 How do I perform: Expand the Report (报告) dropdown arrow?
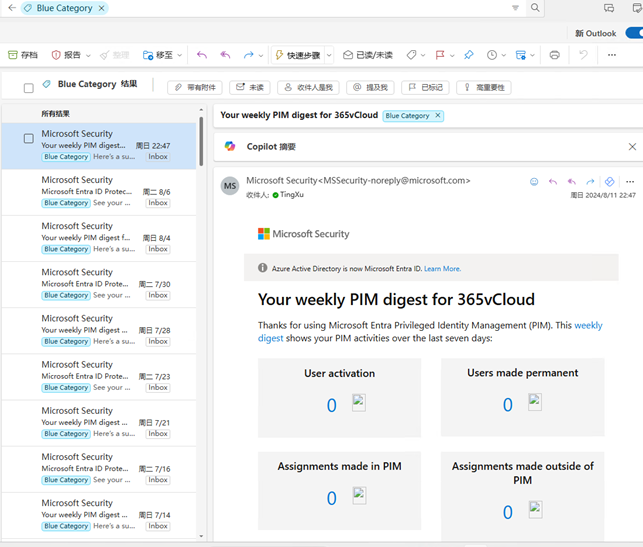pos(88,55)
